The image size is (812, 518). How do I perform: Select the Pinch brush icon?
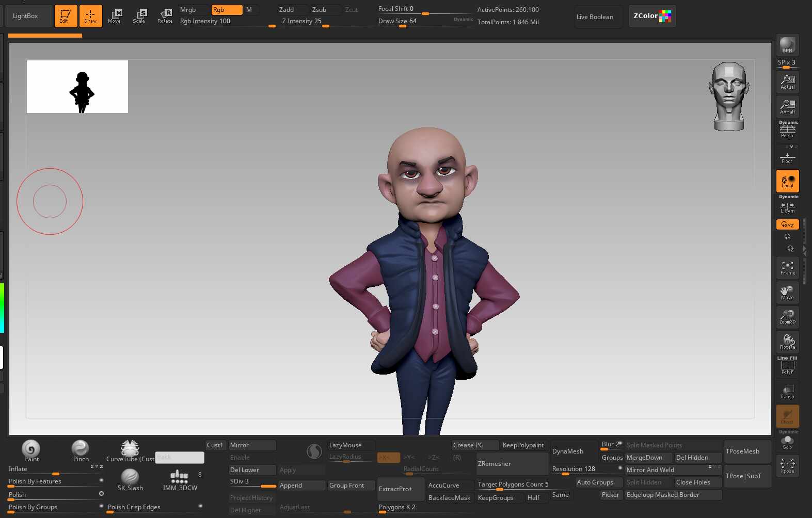click(81, 450)
